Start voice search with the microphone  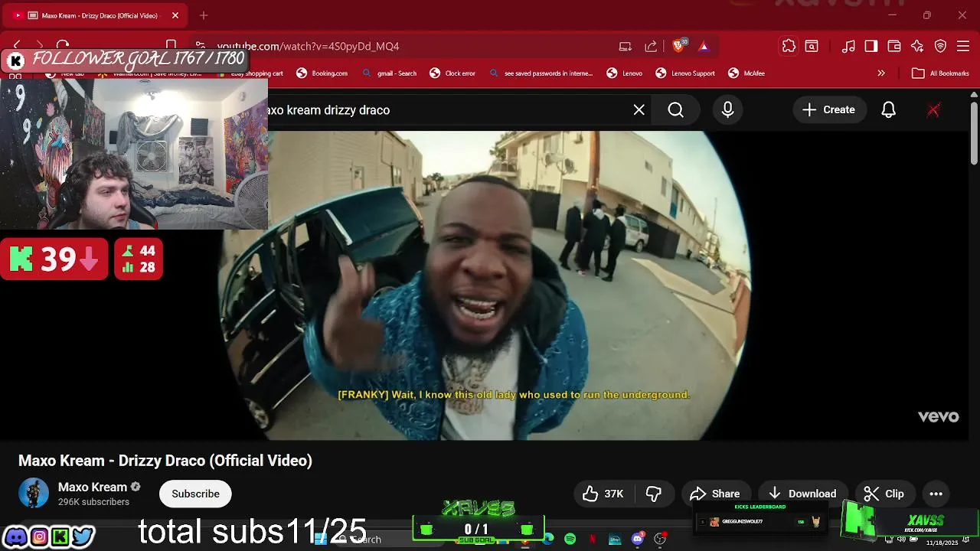click(x=728, y=110)
